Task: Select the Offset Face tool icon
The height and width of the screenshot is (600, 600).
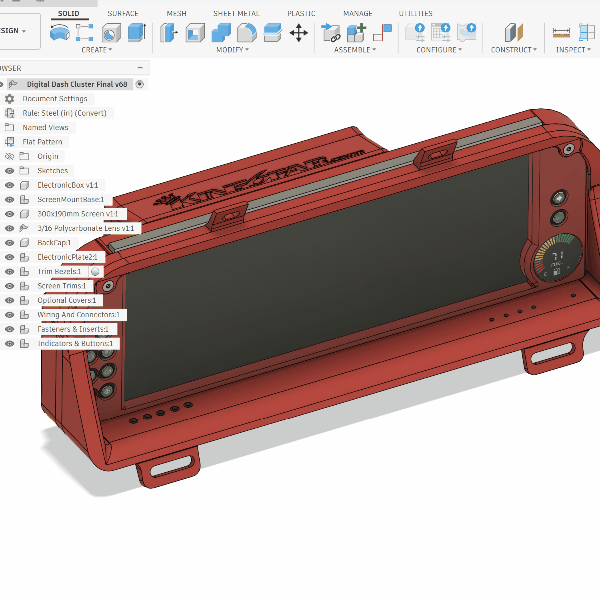Action: (273, 33)
